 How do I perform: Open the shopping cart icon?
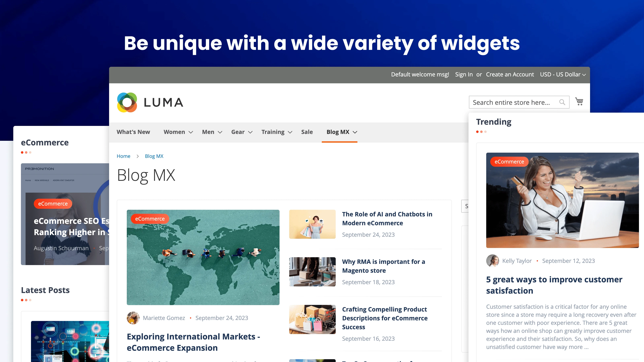point(580,101)
